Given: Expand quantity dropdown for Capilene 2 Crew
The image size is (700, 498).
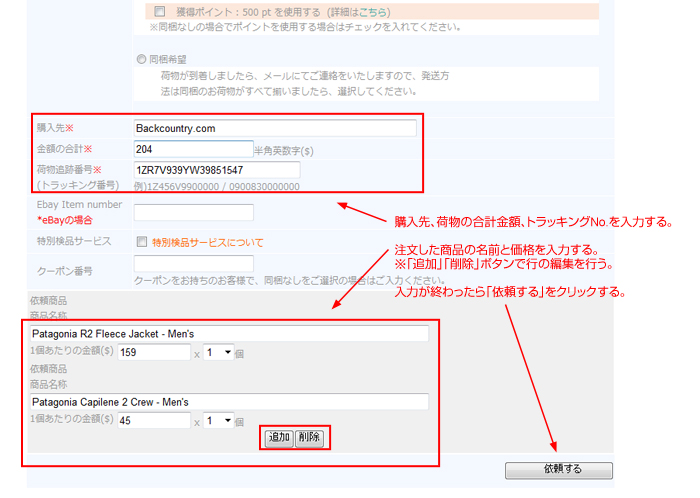Looking at the screenshot, I should pos(219,421).
